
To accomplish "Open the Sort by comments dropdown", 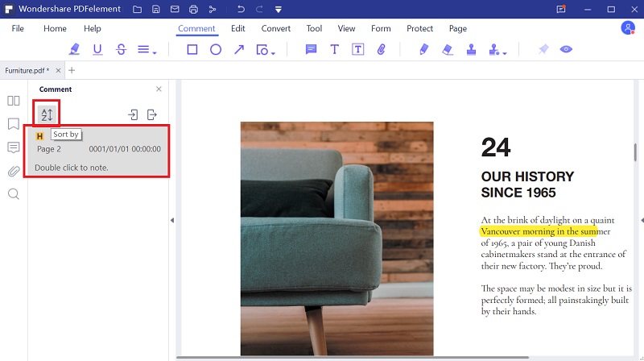I will click(47, 114).
